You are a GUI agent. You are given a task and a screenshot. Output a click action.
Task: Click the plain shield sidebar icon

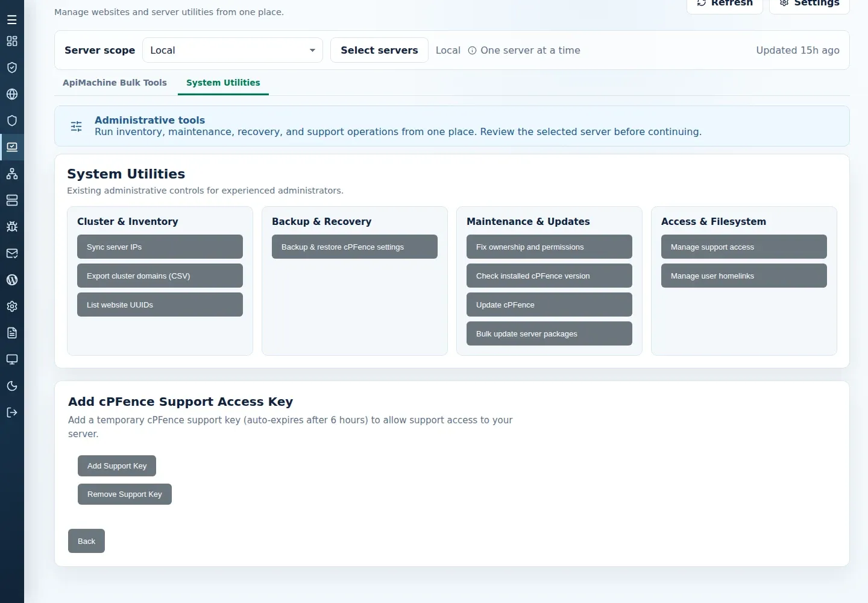[12, 121]
